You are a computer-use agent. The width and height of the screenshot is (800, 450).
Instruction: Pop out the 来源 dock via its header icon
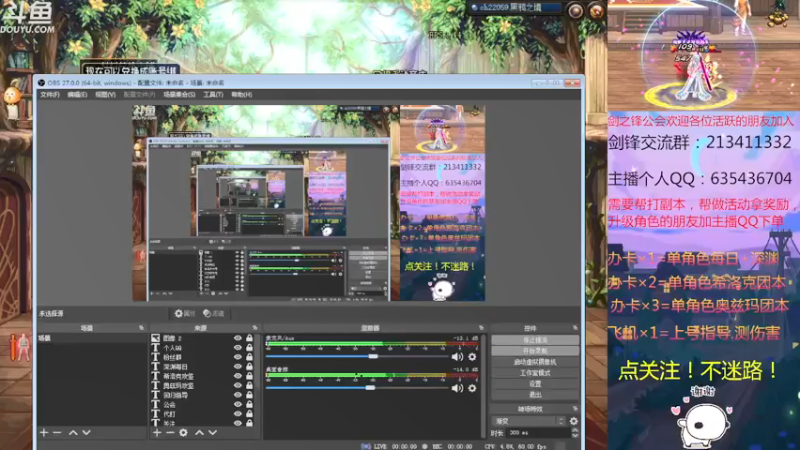255,328
